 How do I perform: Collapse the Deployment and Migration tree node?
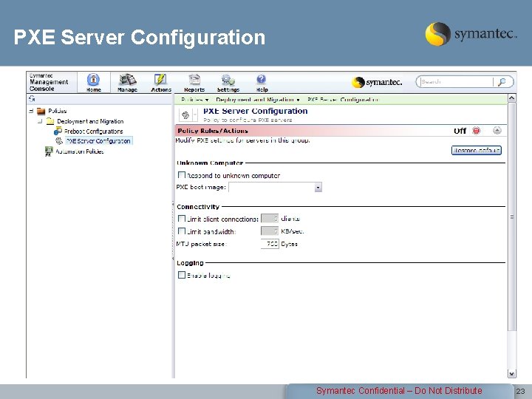click(x=40, y=120)
